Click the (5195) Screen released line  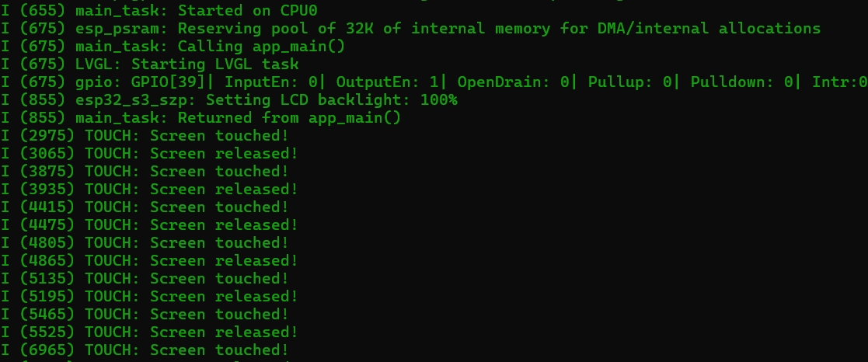tap(149, 297)
